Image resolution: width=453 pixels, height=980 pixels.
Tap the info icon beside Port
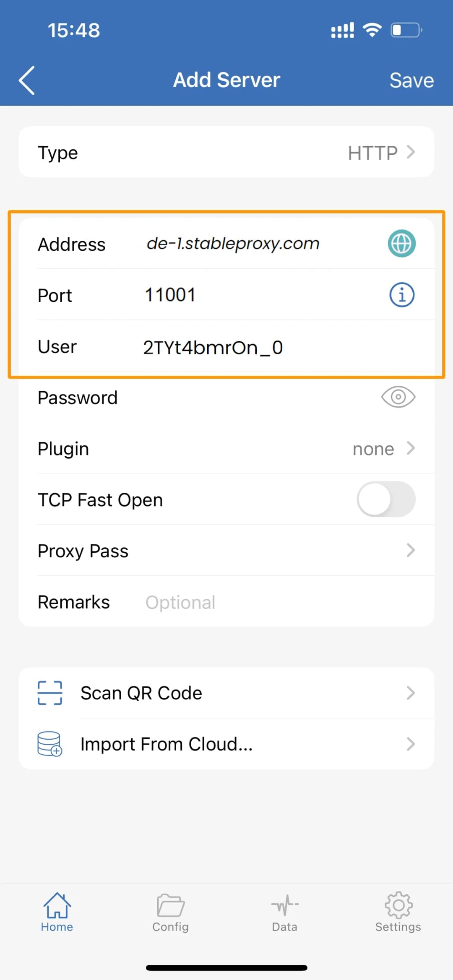pos(401,295)
